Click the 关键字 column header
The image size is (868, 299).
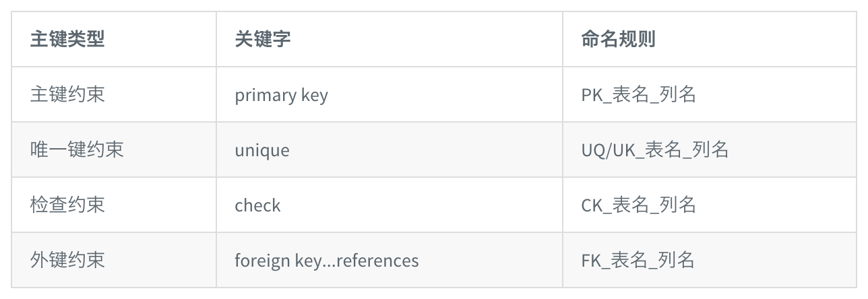click(263, 39)
